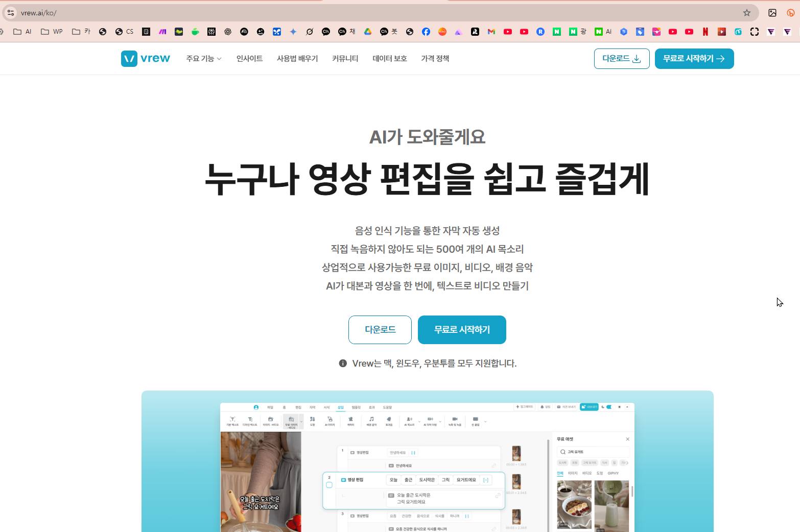Open the ChatGPT bookmark icon
The width and height of the screenshot is (800, 532).
pos(228,32)
